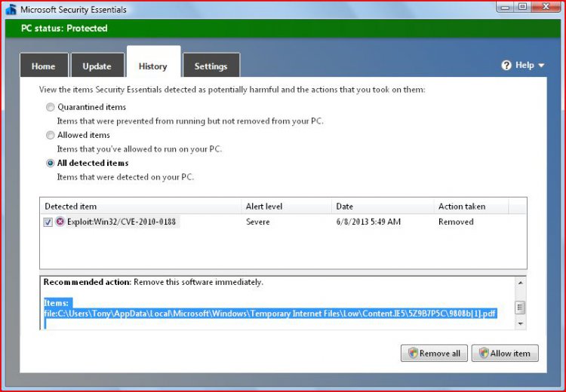Image resolution: width=566 pixels, height=392 pixels.
Task: Switch to the Update tab
Action: [x=97, y=66]
